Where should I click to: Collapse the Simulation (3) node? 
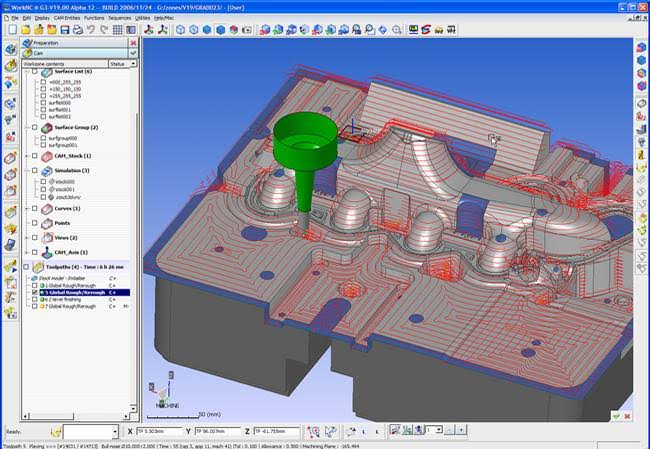click(x=27, y=170)
